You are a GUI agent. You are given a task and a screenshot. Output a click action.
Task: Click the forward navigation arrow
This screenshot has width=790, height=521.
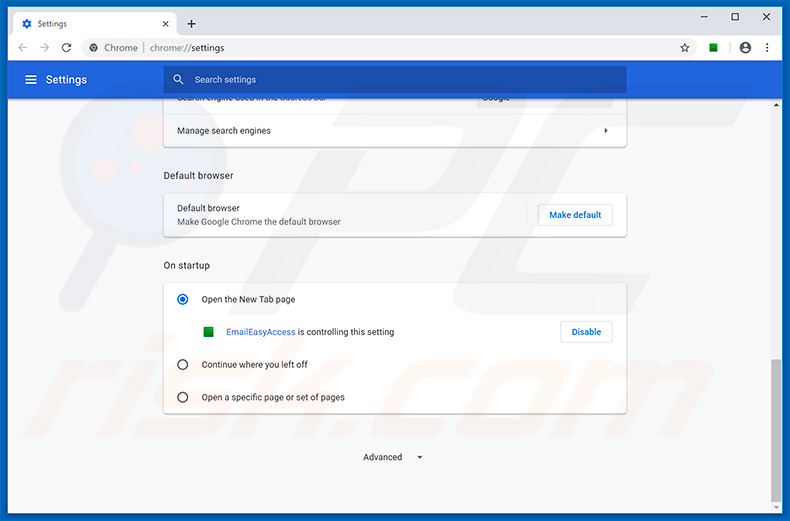point(44,48)
